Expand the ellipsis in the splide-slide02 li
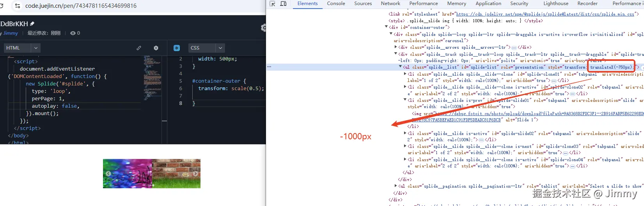Screen dimensions: 644x206 pos(481,140)
